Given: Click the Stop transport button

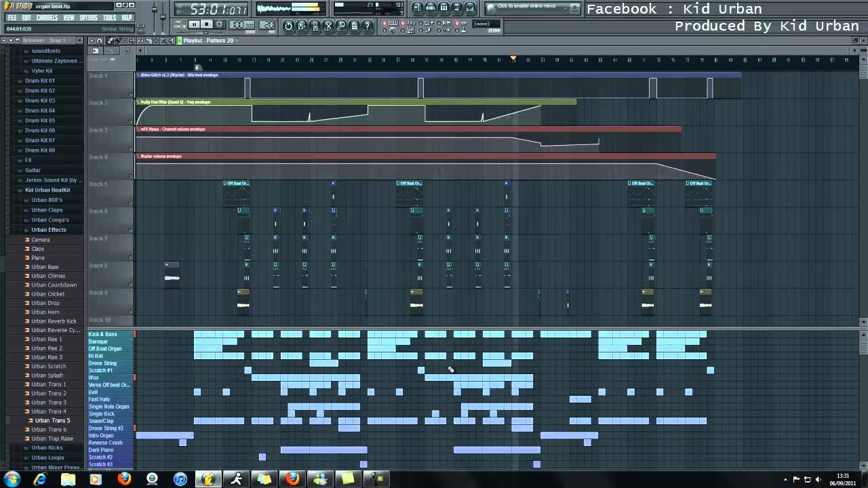Looking at the screenshot, I should pyautogui.click(x=207, y=24).
